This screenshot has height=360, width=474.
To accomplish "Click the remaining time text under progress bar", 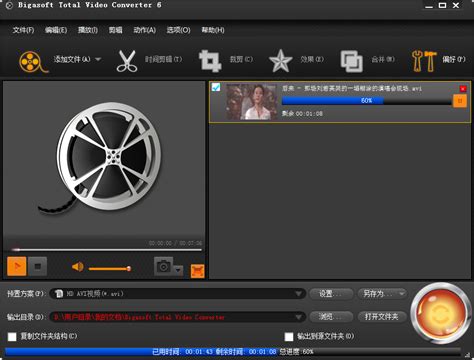I will coord(302,114).
